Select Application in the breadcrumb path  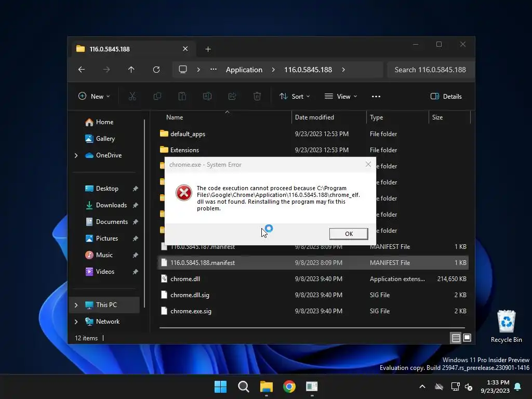244,70
